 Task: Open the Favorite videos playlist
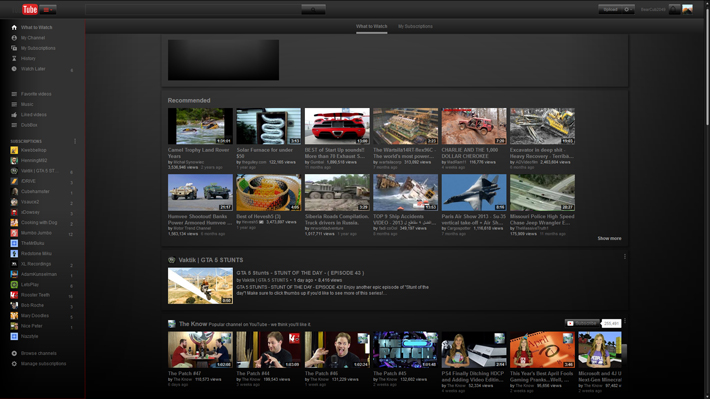pos(36,94)
